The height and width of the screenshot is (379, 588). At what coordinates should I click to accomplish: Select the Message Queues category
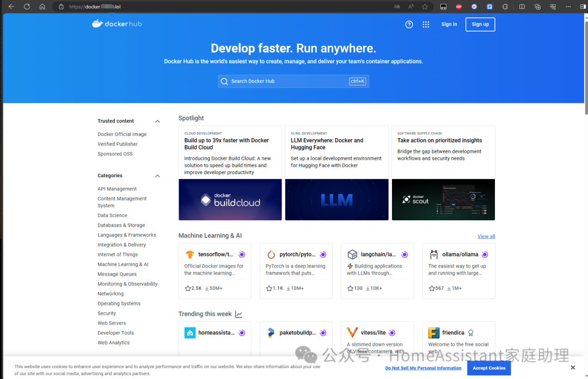117,274
